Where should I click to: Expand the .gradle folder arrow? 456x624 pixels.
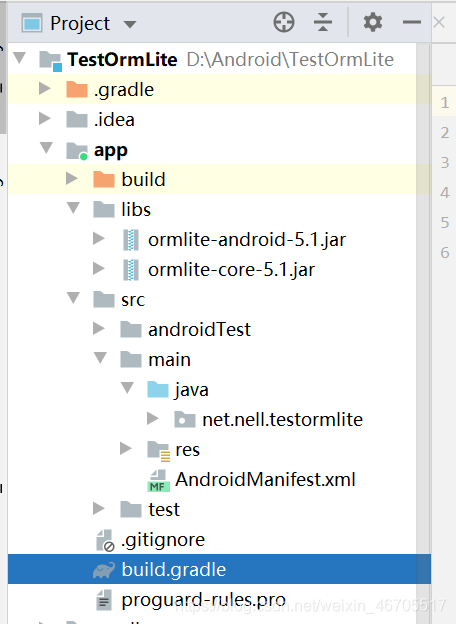[x=45, y=88]
